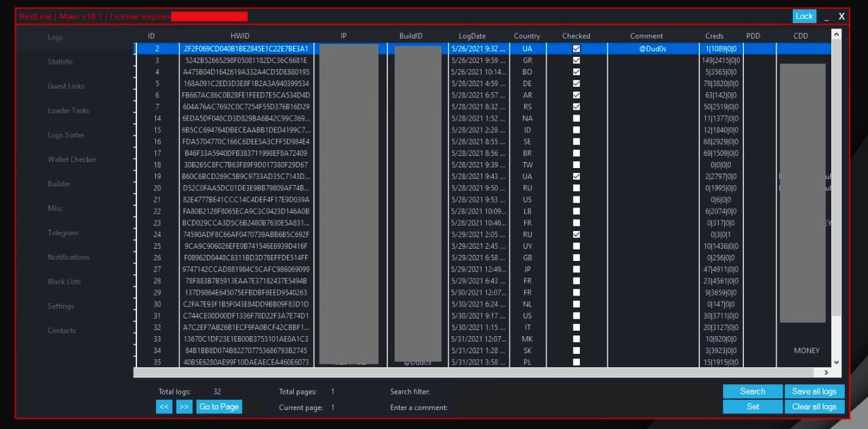Click the Save all logs button
The image size is (868, 429).
click(814, 391)
